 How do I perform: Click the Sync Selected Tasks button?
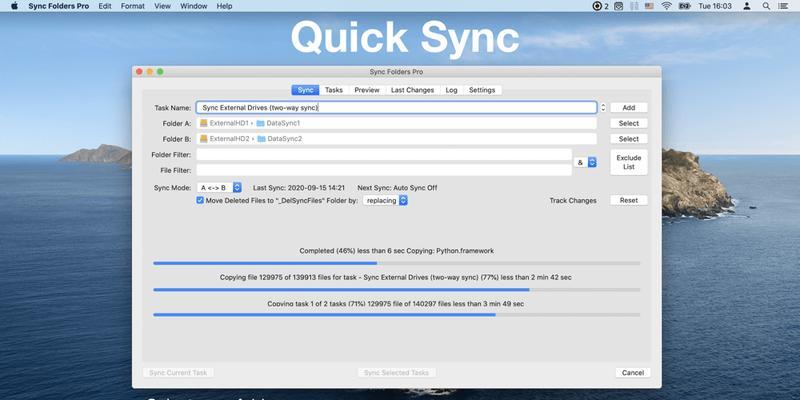coord(396,372)
